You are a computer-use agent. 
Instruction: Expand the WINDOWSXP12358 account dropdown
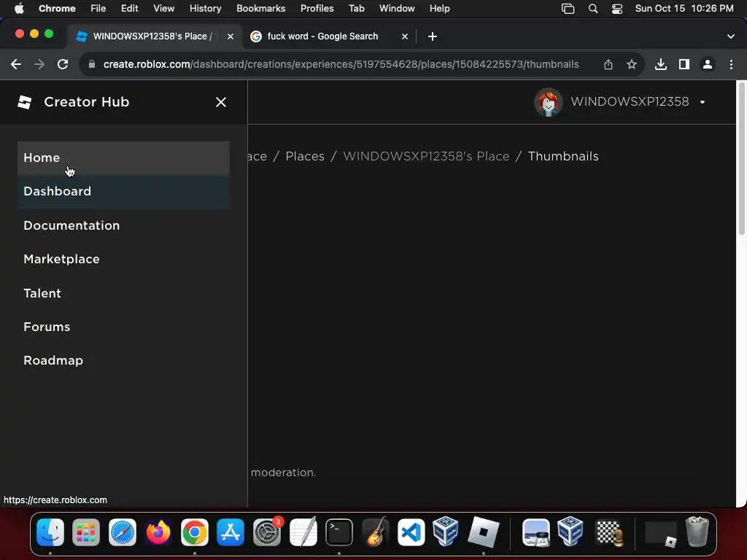pos(703,102)
